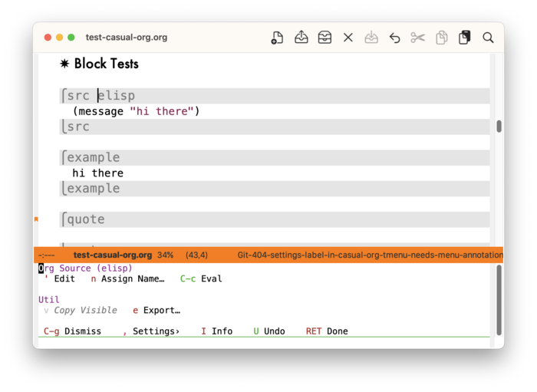Click the closing 'src' block footer
The width and height of the screenshot is (537, 392).
[x=275, y=127]
